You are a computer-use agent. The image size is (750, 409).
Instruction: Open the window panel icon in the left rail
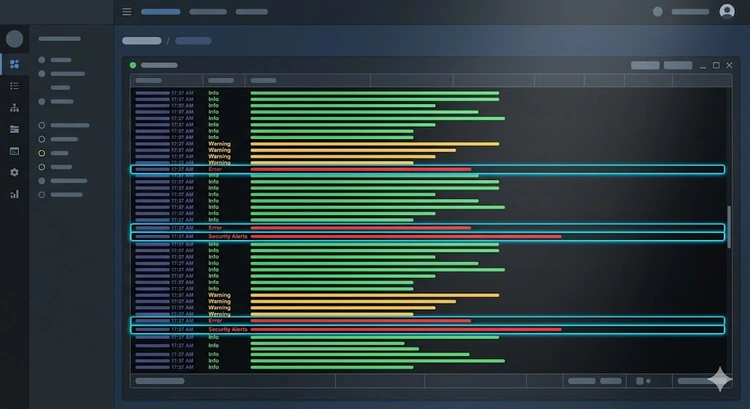point(14,151)
